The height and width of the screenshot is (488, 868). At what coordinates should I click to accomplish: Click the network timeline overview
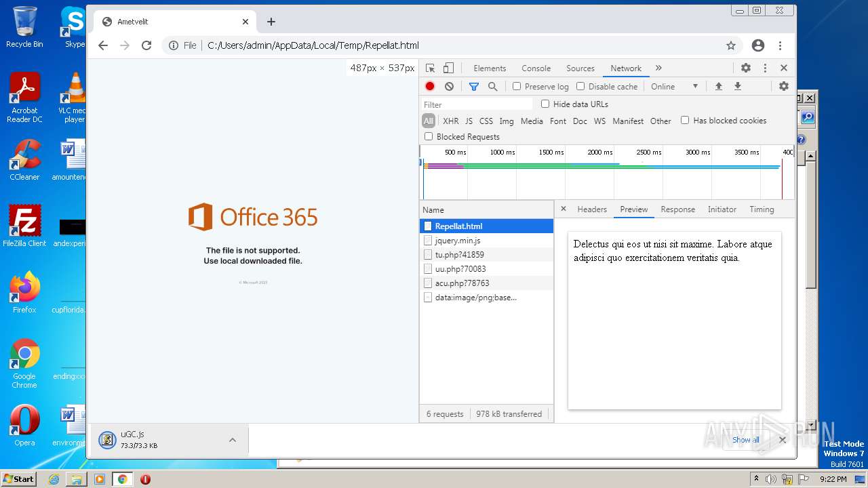(607, 172)
